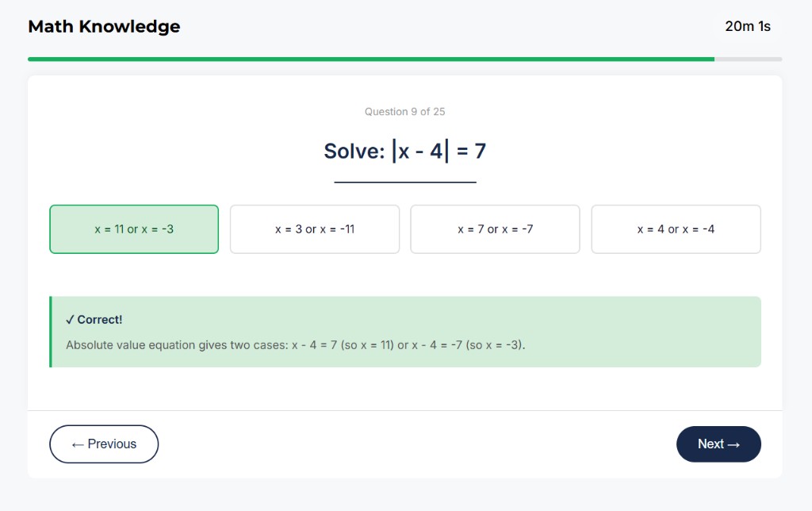This screenshot has width=812, height=511.
Task: Click the Question 9 of 25 label
Action: [405, 112]
